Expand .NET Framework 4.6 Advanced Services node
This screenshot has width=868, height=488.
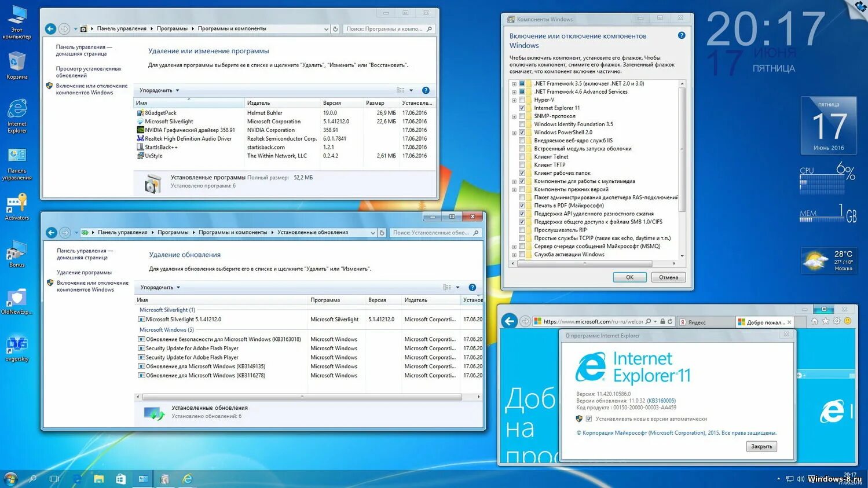[514, 92]
